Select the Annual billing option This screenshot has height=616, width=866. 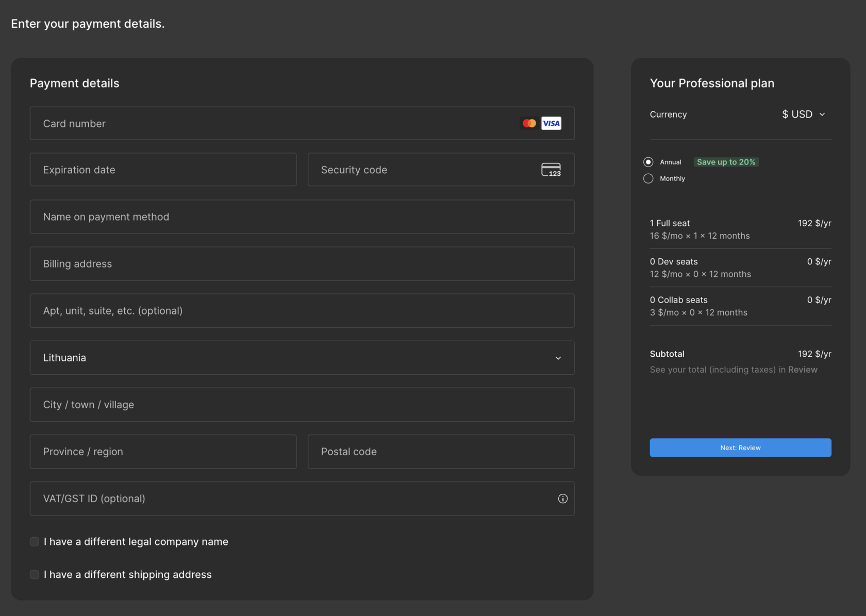point(648,162)
